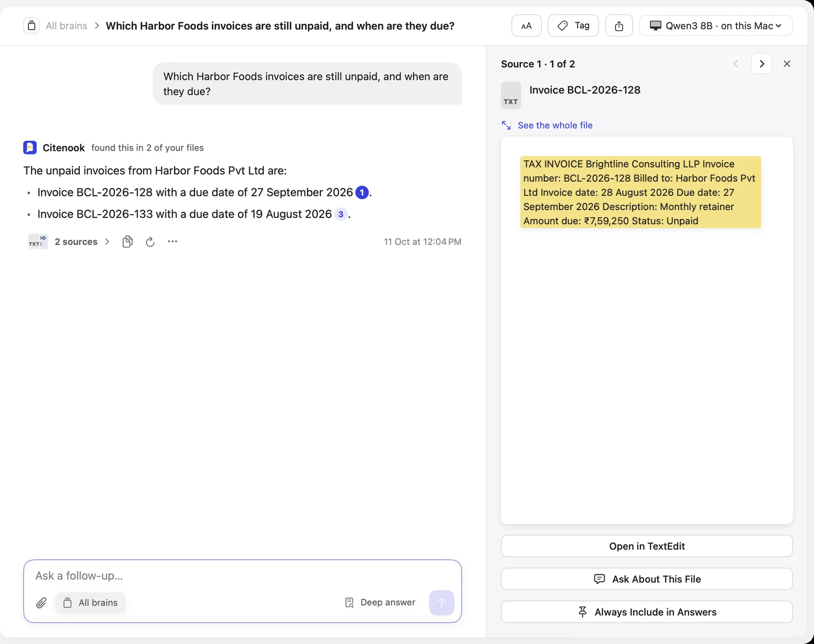Click the highlighted invoice excerpt text
The height and width of the screenshot is (644, 814).
click(641, 192)
